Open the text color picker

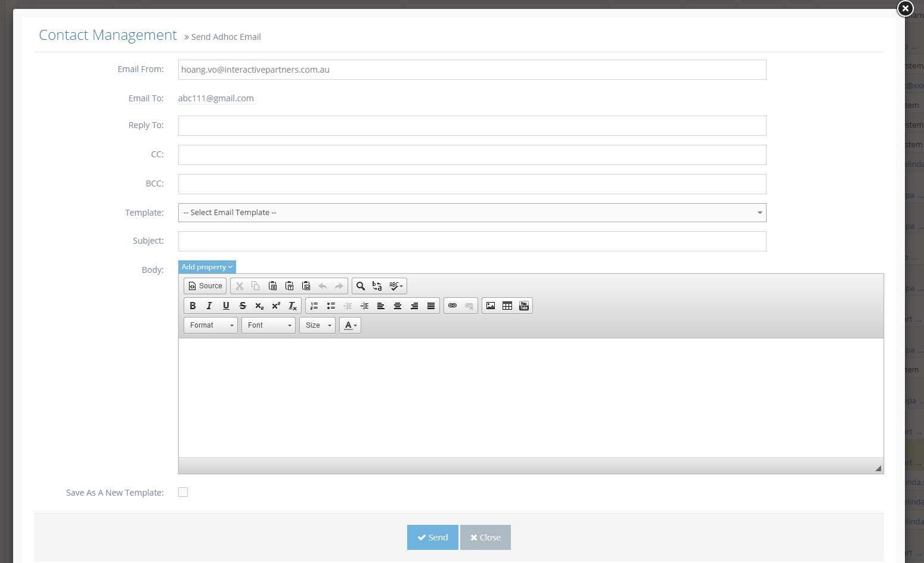pyautogui.click(x=350, y=325)
